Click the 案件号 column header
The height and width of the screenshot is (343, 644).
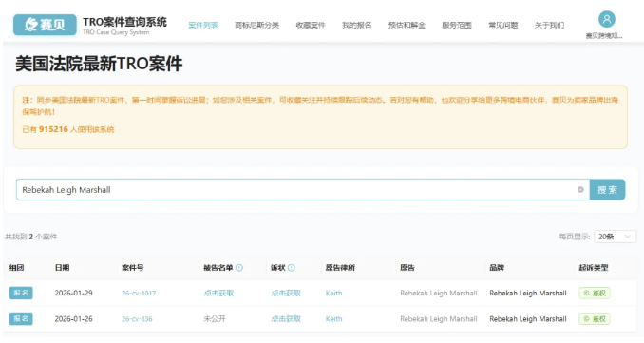133,268
